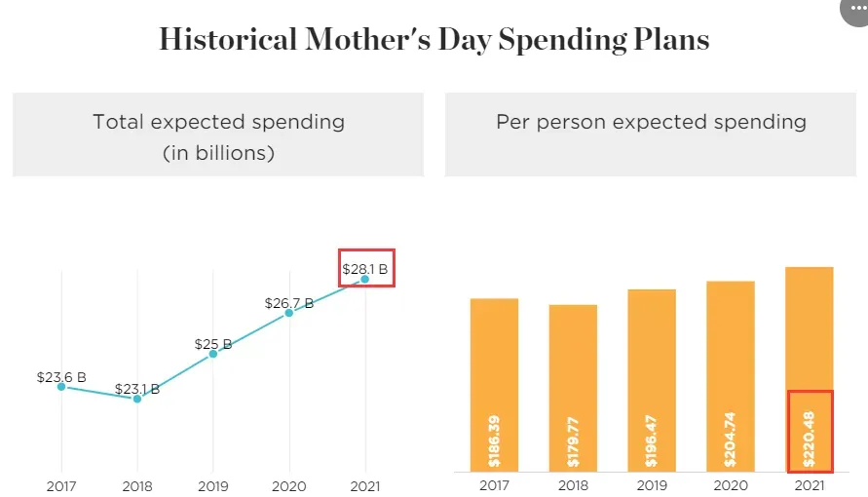Click the $25 B data point for 2019
The height and width of the screenshot is (497, 868).
[x=213, y=353]
